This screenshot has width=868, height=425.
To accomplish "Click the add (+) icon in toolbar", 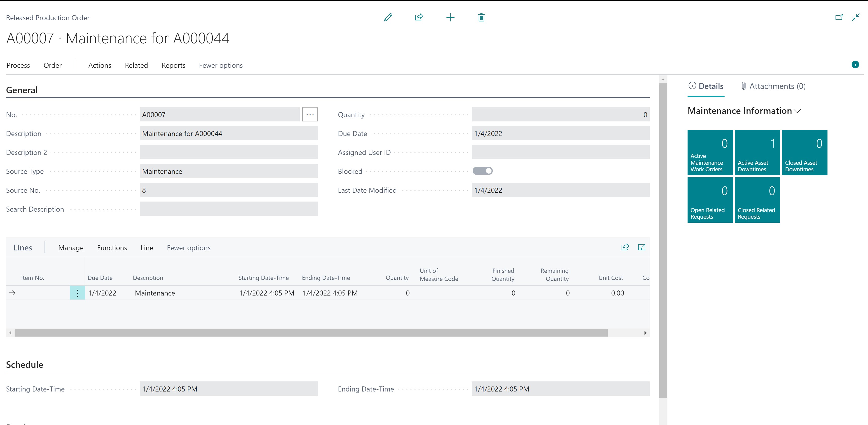I will (450, 17).
